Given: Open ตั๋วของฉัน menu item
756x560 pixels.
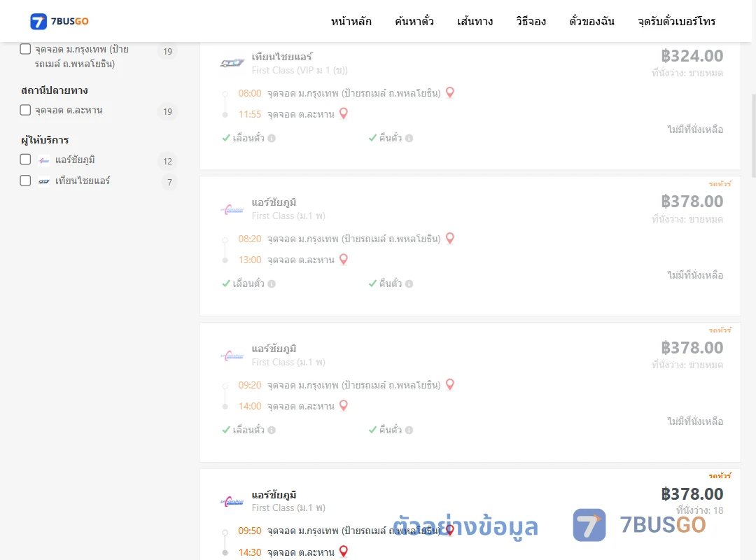Looking at the screenshot, I should 591,21.
